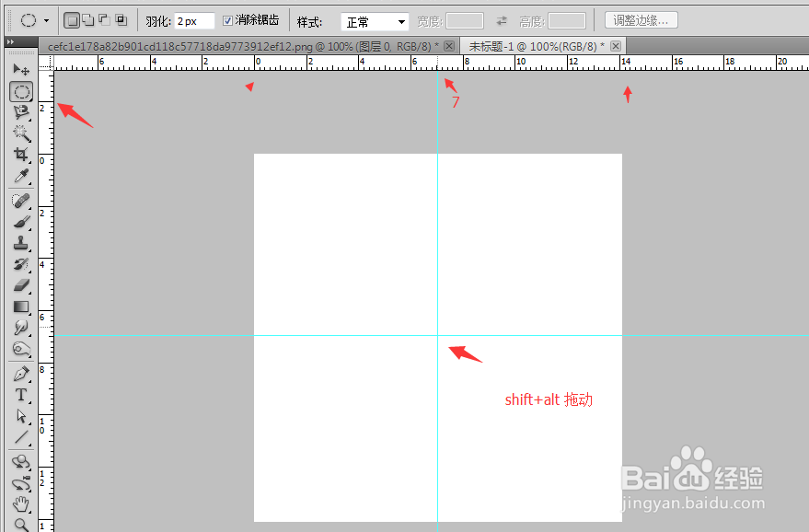
Task: Select the Eraser tool
Action: (21, 285)
